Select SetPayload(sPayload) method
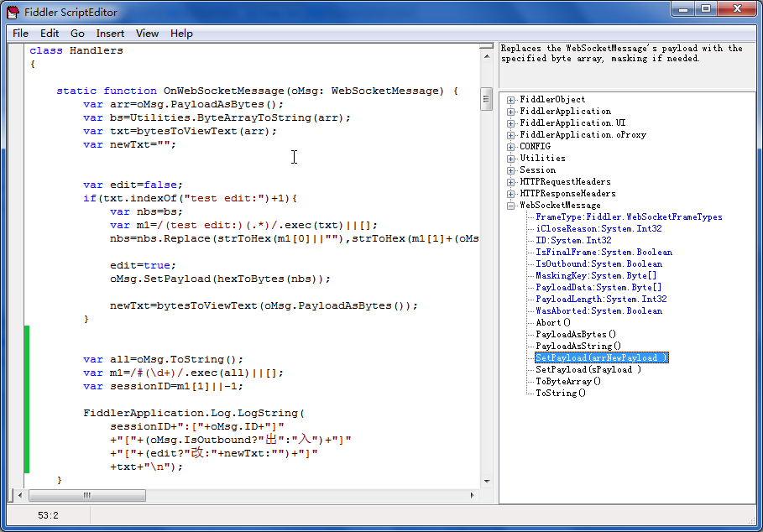 (588, 369)
